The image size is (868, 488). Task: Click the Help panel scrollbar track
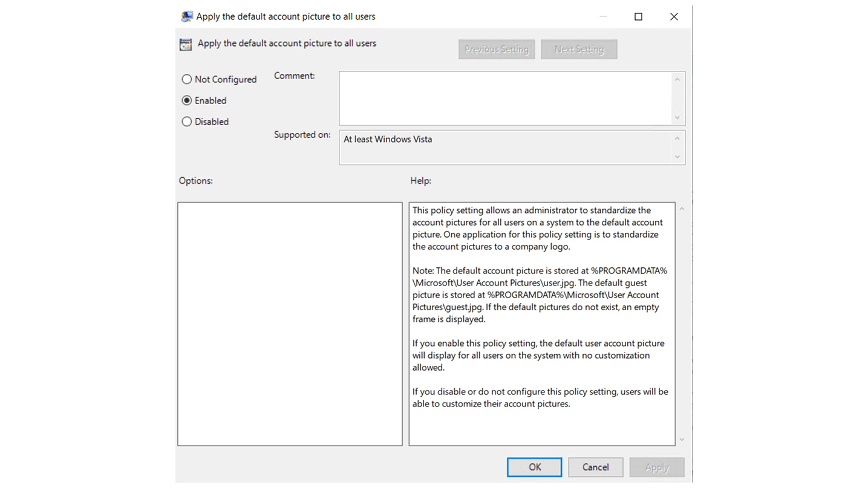click(682, 324)
